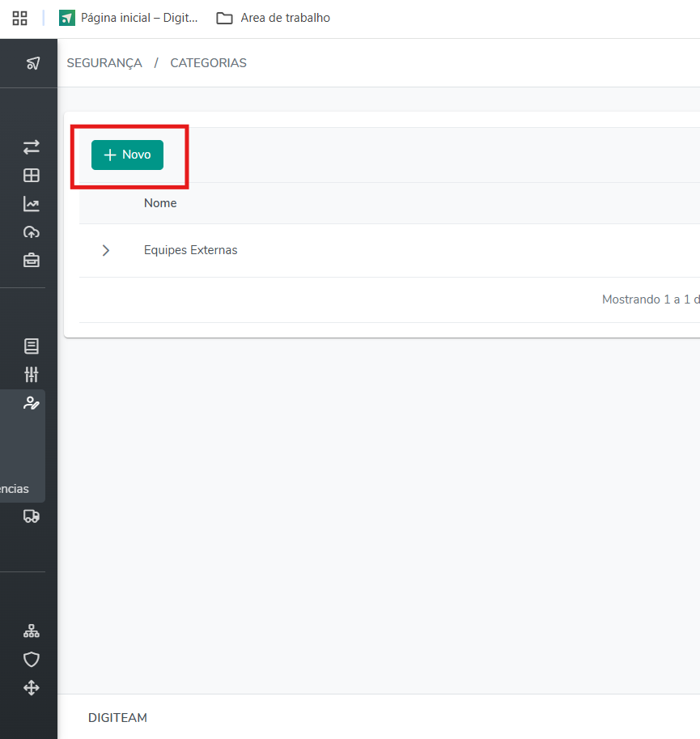Open the truck sidebar icon
Screen dimensions: 700x739
(32, 516)
